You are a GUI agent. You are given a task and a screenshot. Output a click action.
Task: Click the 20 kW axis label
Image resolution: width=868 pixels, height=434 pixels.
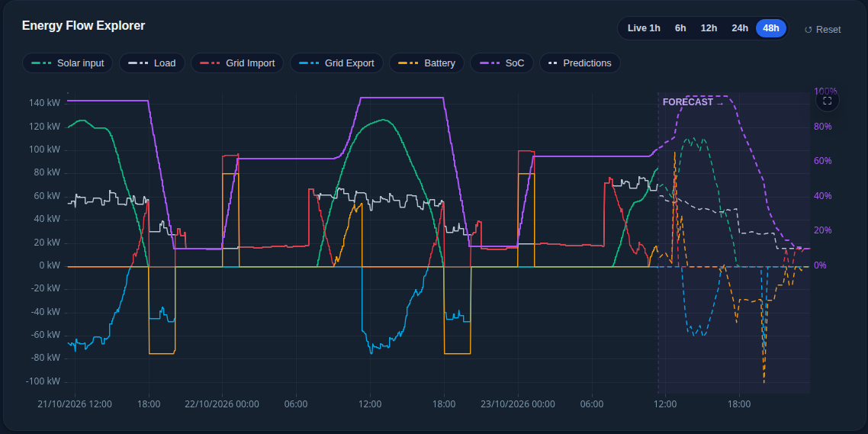click(48, 243)
